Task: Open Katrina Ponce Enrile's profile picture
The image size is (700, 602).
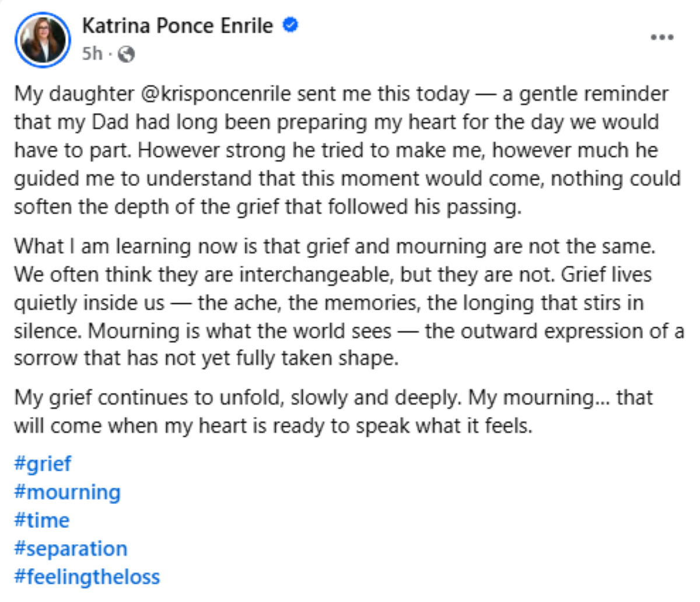Action: [43, 40]
